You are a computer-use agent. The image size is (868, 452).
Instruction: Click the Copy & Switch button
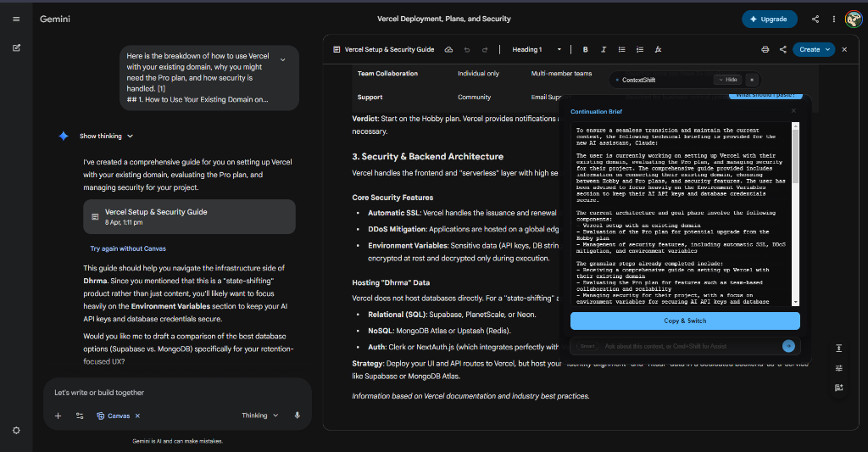click(685, 321)
